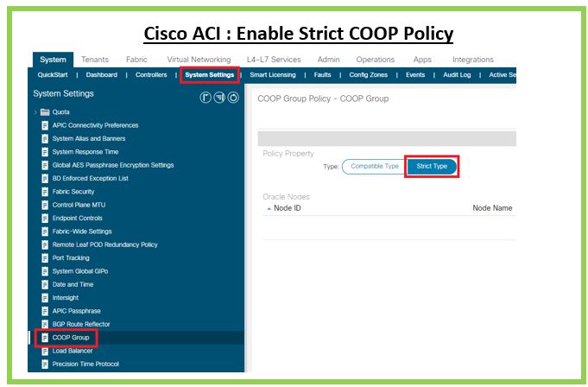This screenshot has height=387, width=588.
Task: Open System Settings submenu
Action: coord(209,75)
